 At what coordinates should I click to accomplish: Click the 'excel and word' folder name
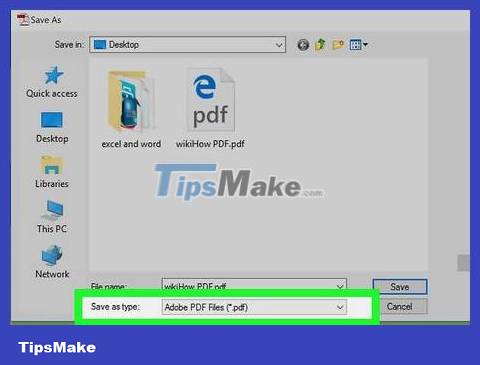point(131,144)
